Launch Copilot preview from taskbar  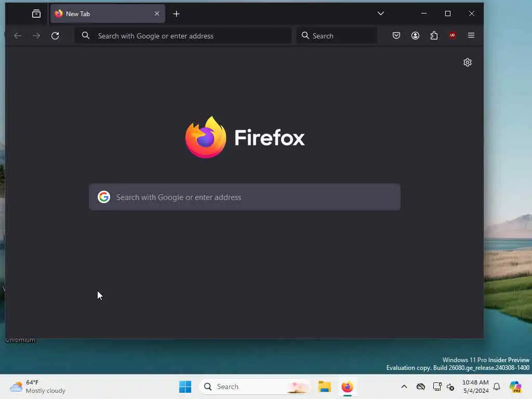[x=515, y=387]
